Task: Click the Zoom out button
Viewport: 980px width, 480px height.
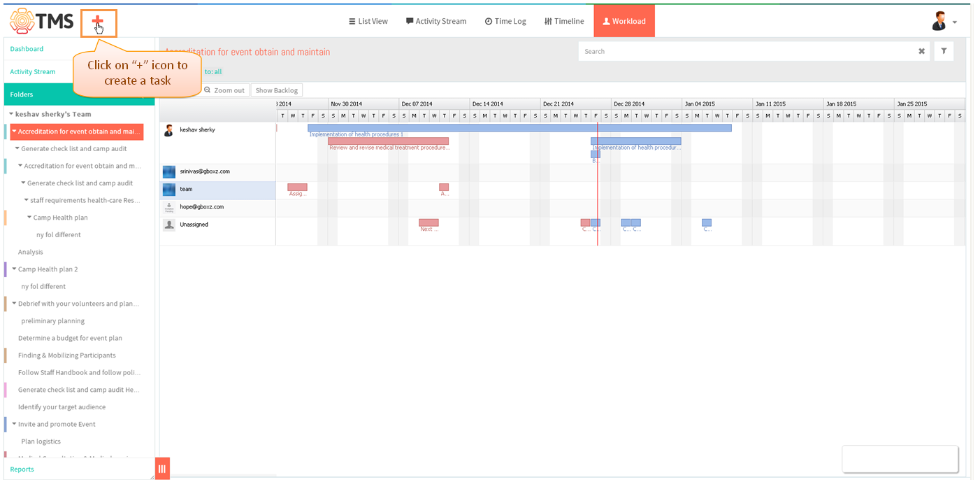Action: pyautogui.click(x=224, y=90)
